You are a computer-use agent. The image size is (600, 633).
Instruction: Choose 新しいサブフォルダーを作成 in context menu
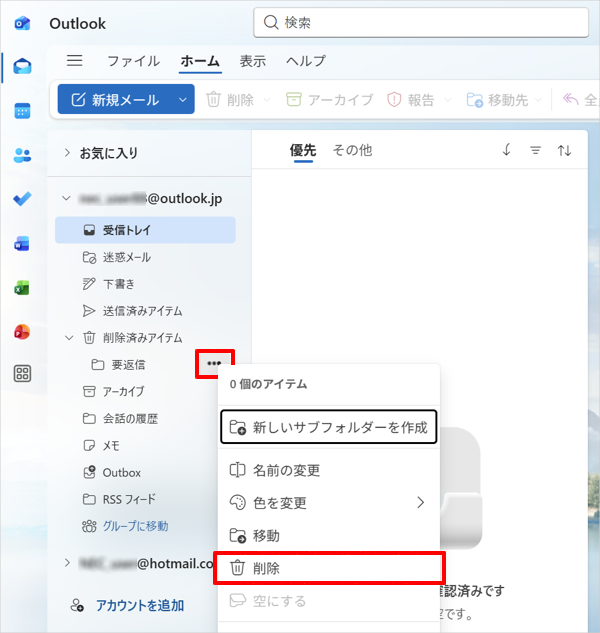click(329, 427)
